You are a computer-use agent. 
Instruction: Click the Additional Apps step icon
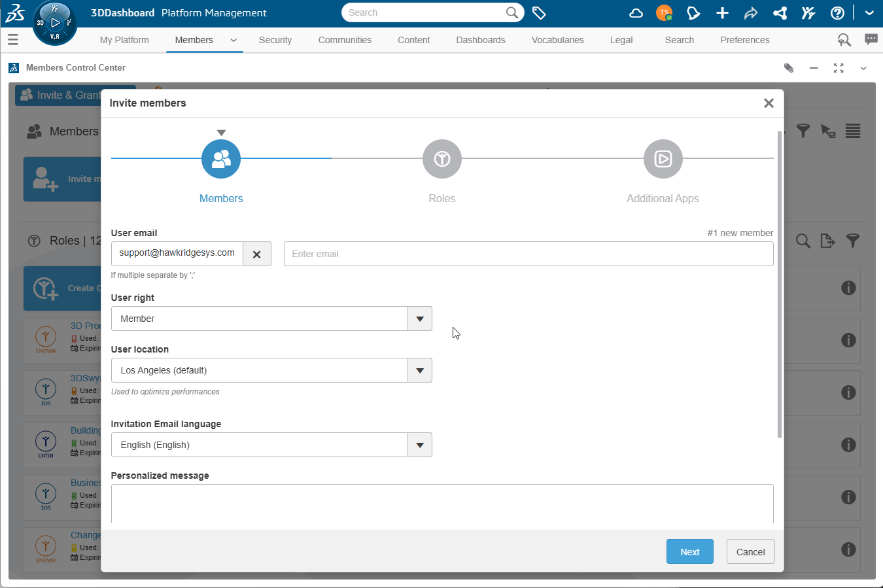pos(663,159)
